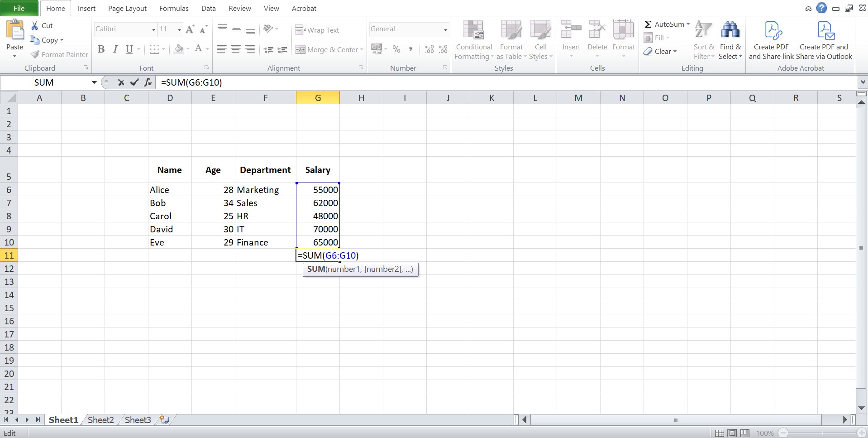Click the Format Painter brush
This screenshot has width=868, height=438.
[35, 54]
